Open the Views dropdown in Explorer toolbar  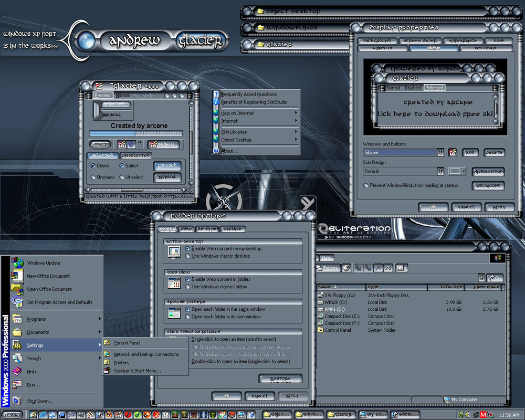click(x=402, y=268)
